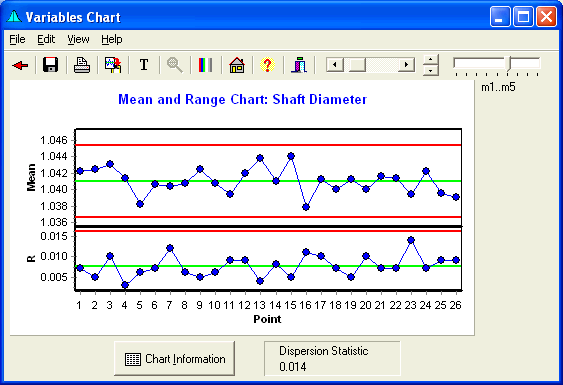The image size is (563, 385).
Task: Open the Edit menu
Action: click(x=46, y=39)
